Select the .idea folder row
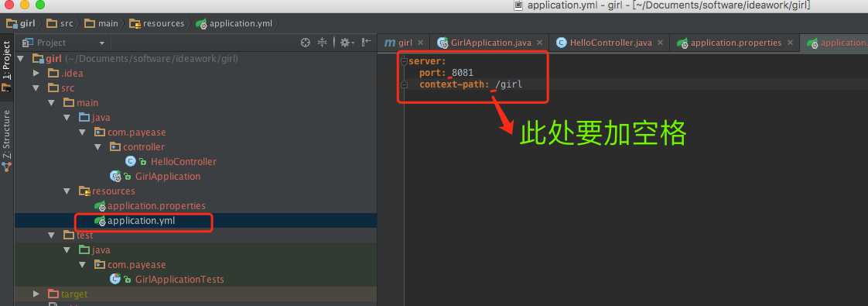Image resolution: width=868 pixels, height=306 pixels. click(196, 73)
